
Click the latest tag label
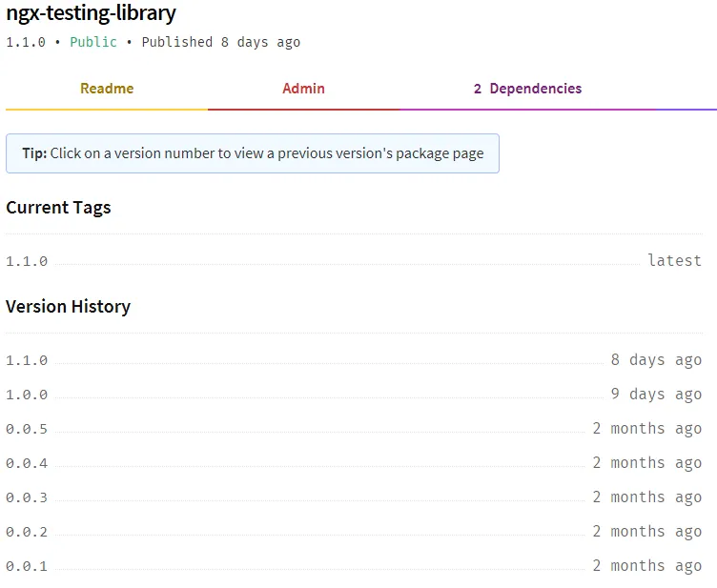[675, 260]
